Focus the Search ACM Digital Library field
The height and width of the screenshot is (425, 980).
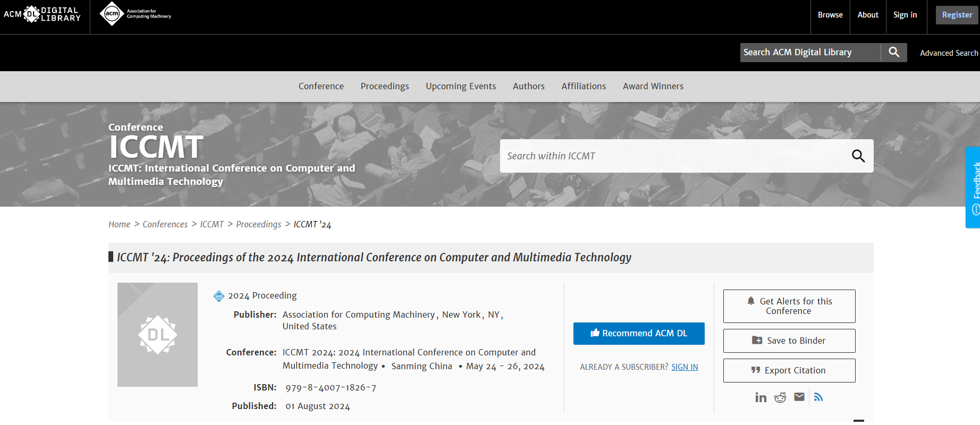(810, 52)
